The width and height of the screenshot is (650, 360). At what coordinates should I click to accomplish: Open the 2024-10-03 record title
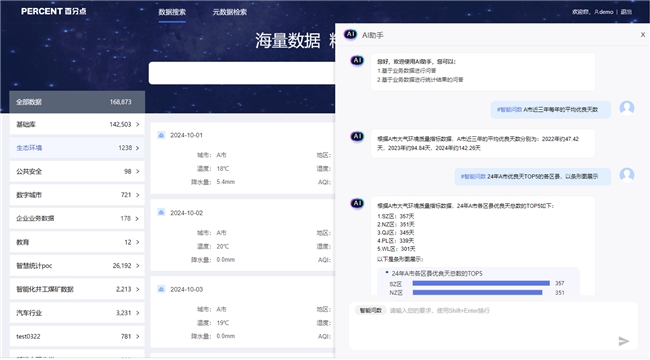point(187,289)
